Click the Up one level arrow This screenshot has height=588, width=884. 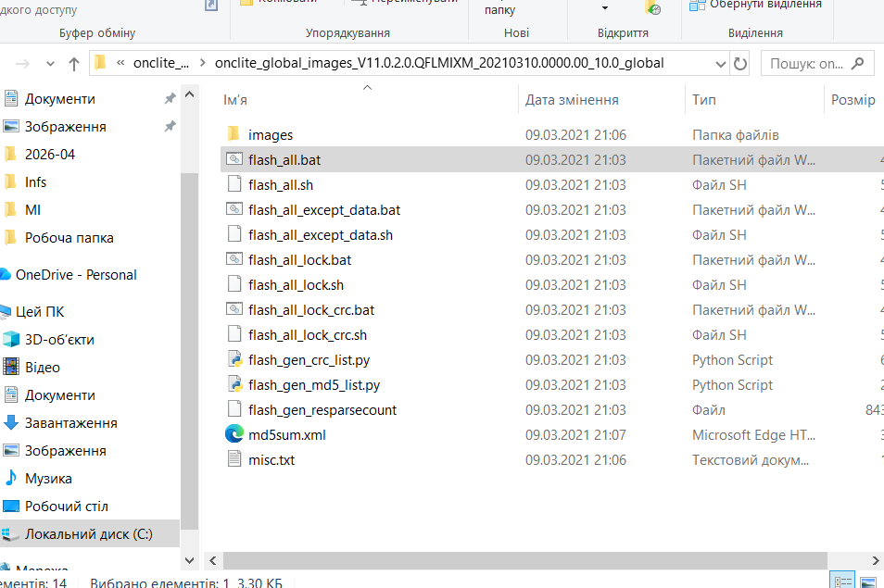tap(74, 64)
